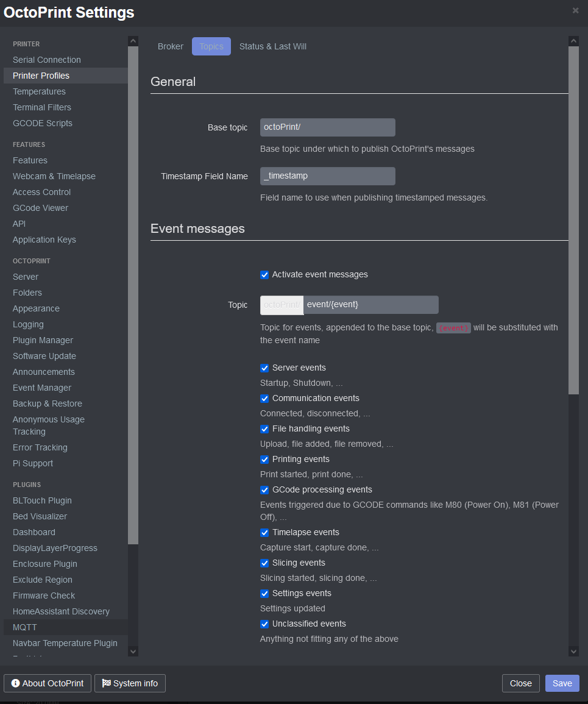588x704 pixels.
Task: Click the event Topic input field
Action: tap(370, 305)
